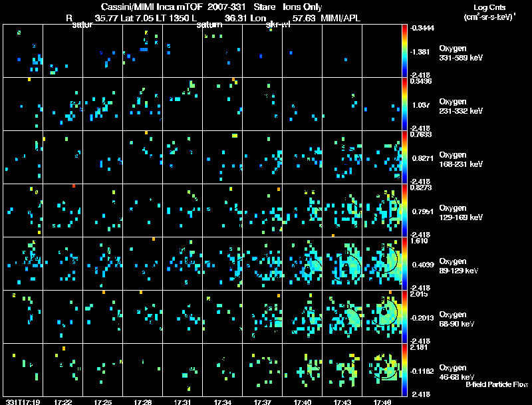Click the -1.381 colorbar midpoint value
Screen dimensions: 532x405
click(x=420, y=52)
